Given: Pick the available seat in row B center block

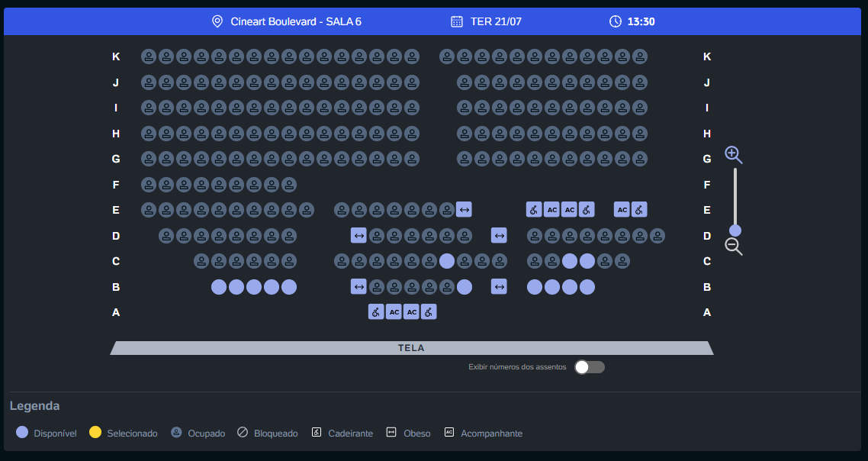Looking at the screenshot, I should (465, 287).
